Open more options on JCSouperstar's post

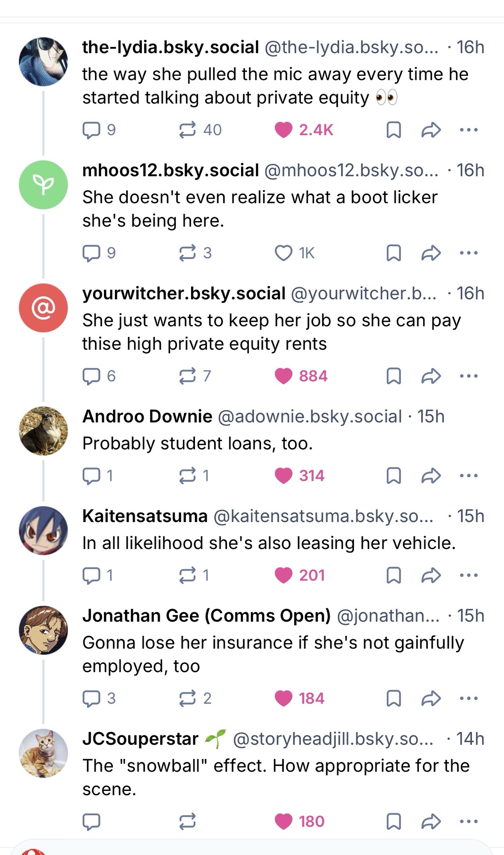coord(469,821)
